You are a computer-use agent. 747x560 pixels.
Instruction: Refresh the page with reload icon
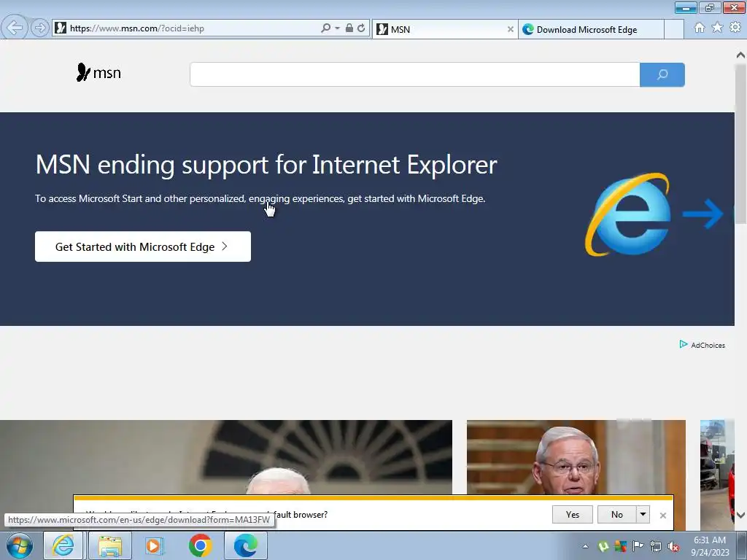pyautogui.click(x=361, y=28)
